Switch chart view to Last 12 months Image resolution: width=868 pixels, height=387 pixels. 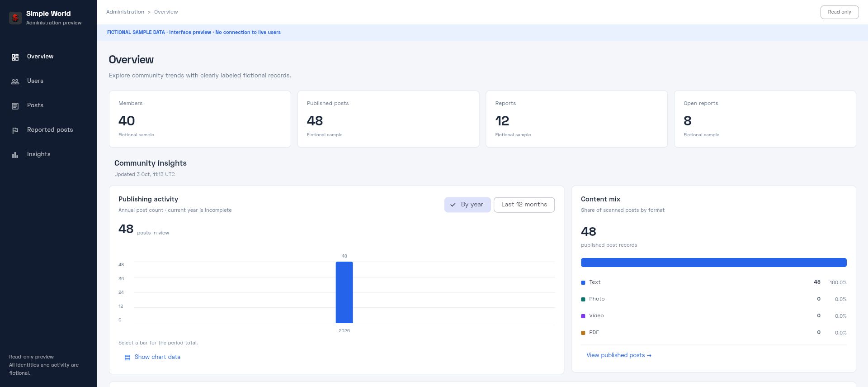coord(524,205)
